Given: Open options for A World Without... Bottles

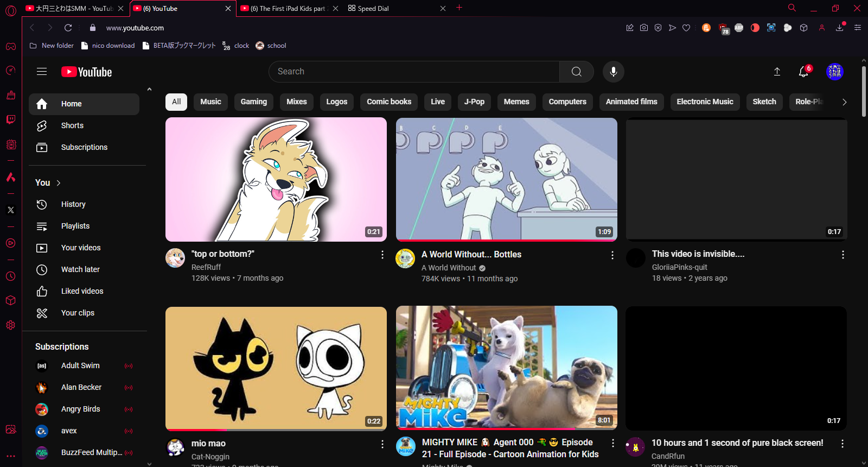Looking at the screenshot, I should pyautogui.click(x=612, y=255).
